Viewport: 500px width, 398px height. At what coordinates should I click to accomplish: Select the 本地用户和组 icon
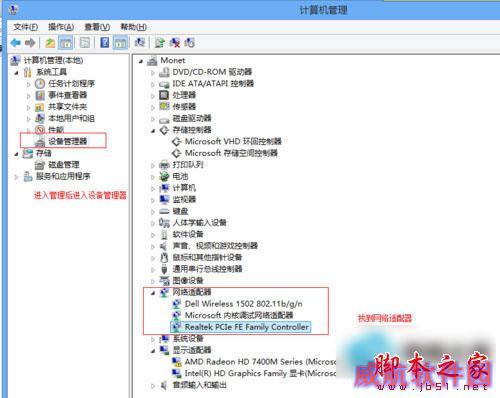(40, 118)
